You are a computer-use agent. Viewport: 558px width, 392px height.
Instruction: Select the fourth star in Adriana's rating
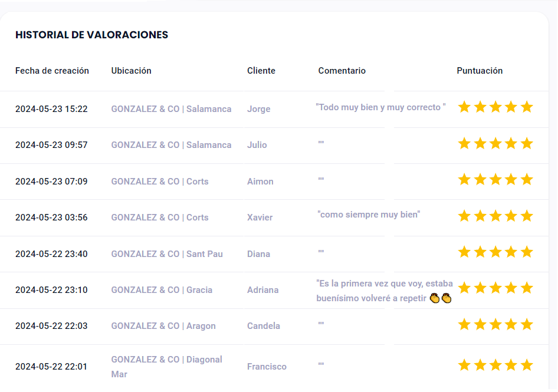coord(511,288)
